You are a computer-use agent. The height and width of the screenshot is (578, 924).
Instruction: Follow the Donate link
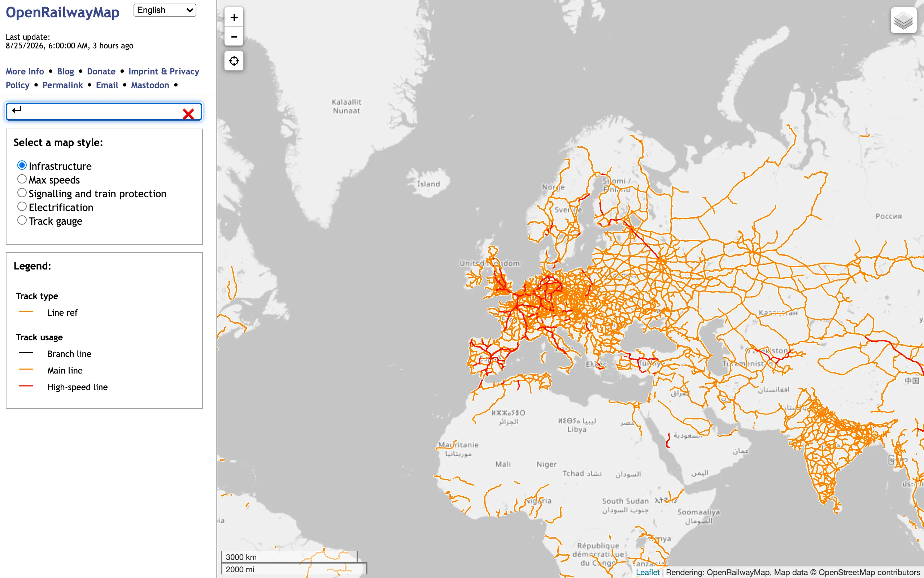pos(101,72)
